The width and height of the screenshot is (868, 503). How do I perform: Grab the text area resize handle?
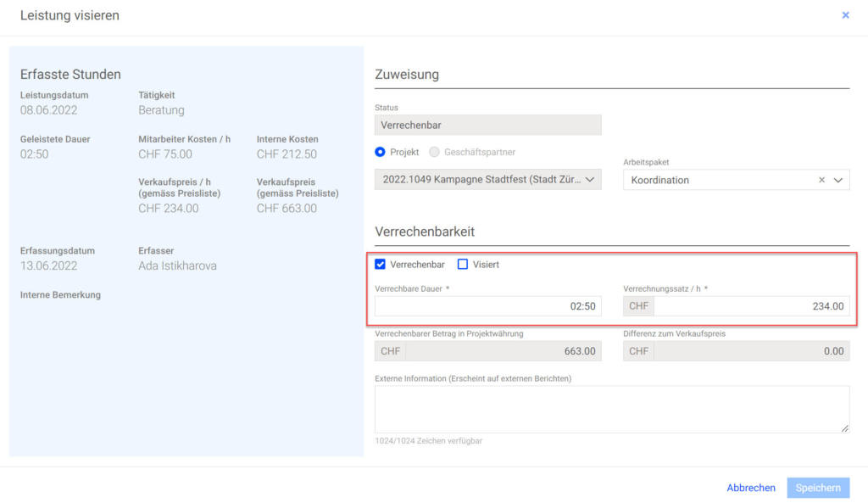coord(844,428)
